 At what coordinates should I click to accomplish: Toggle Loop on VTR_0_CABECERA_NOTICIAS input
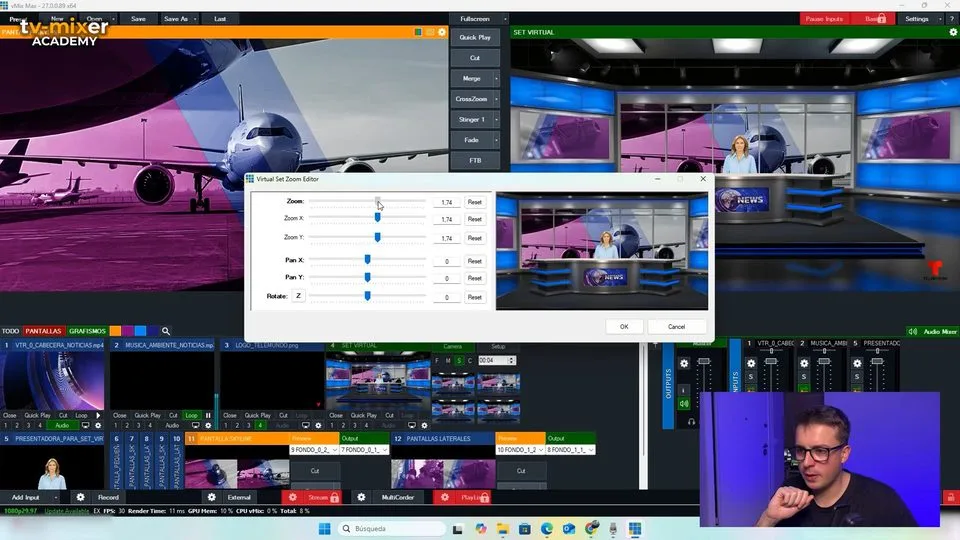tap(81, 415)
